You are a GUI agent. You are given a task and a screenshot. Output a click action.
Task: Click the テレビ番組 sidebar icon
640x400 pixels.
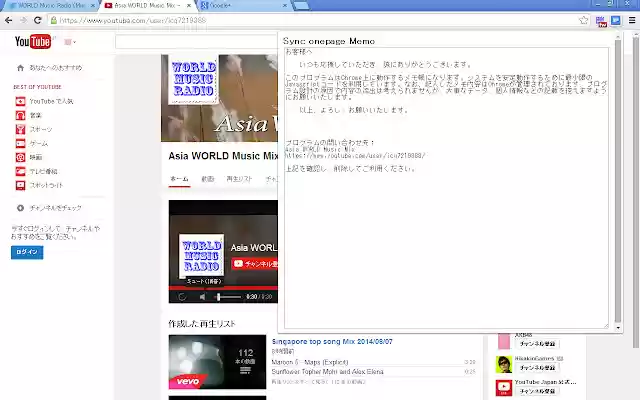click(x=20, y=171)
